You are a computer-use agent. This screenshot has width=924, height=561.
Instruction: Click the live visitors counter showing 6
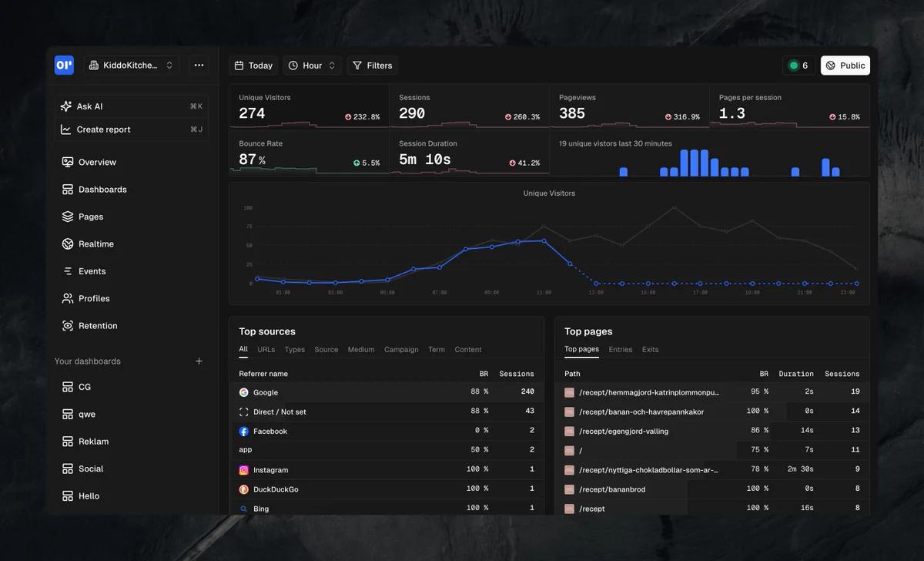coord(798,66)
